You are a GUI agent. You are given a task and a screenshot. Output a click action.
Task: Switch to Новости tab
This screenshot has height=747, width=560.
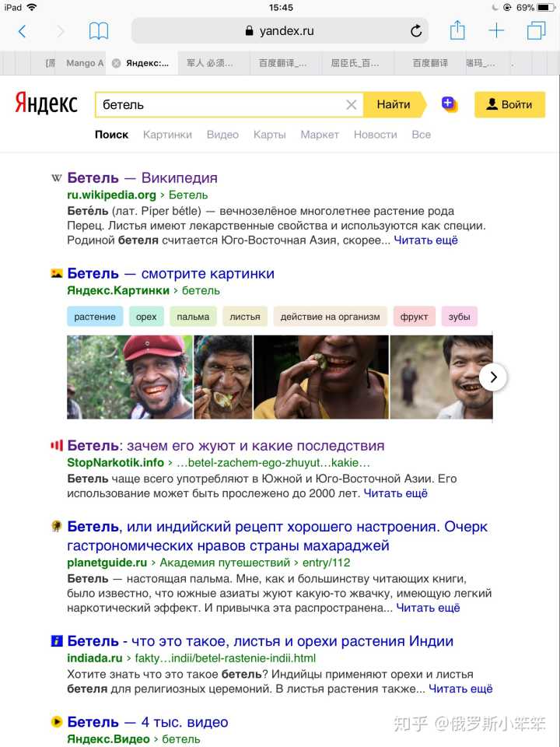pos(375,135)
